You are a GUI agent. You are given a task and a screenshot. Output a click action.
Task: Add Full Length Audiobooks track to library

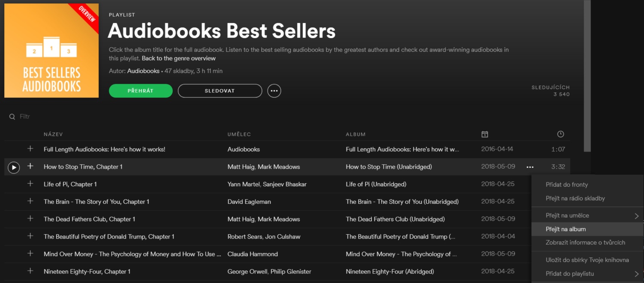click(x=30, y=149)
